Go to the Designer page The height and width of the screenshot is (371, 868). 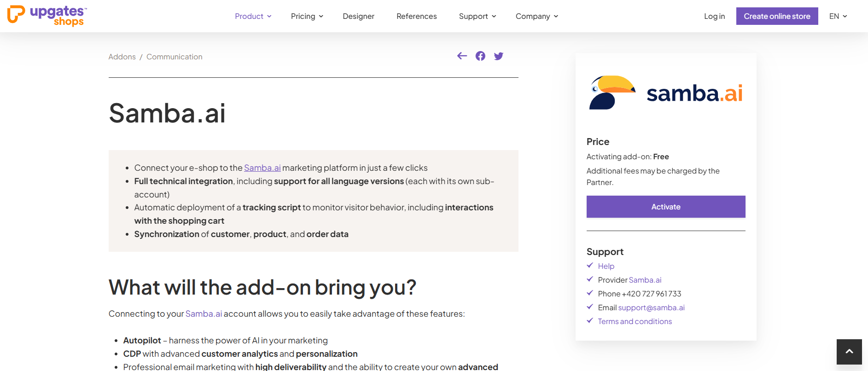point(358,16)
